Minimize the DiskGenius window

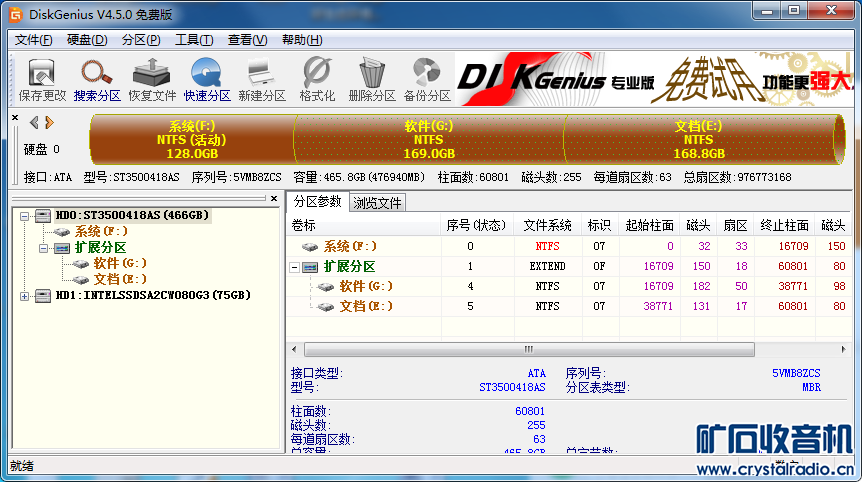pos(767,10)
